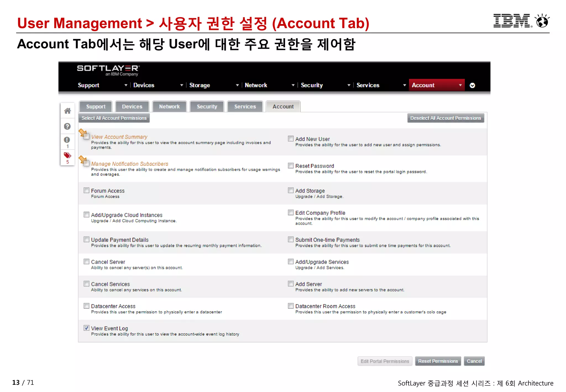
Task: Switch to the Services permissions tab
Action: coord(245,106)
